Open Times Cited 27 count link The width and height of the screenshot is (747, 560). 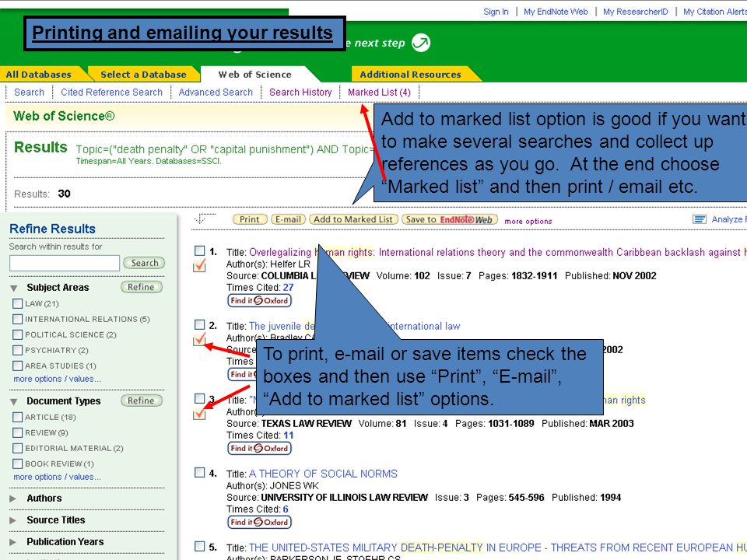pos(288,287)
